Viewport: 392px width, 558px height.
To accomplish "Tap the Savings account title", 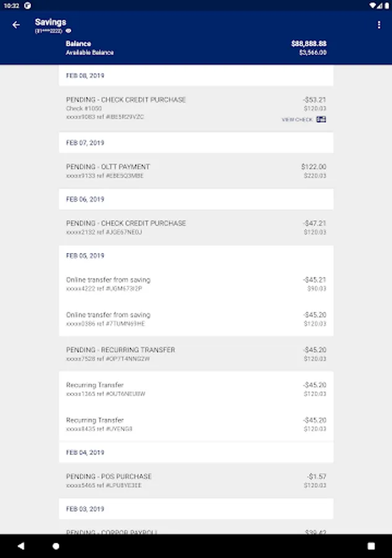I will pyautogui.click(x=51, y=22).
